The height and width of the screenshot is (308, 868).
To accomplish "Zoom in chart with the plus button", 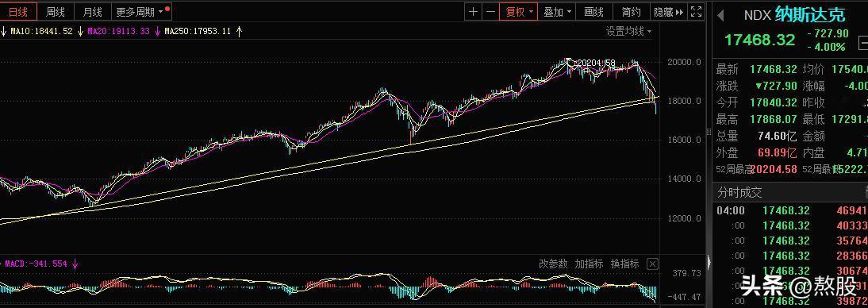I will tap(473, 12).
